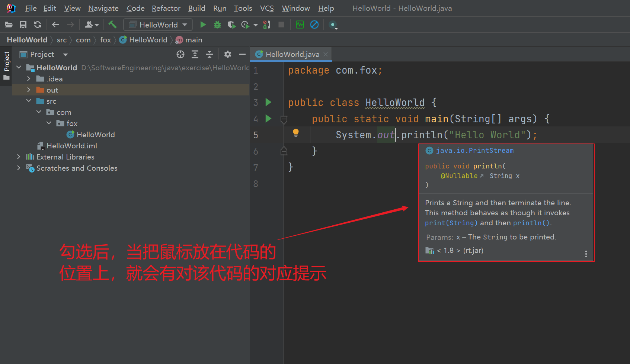
Task: Click the HelloWorld project root breadcrumb
Action: (x=27, y=40)
